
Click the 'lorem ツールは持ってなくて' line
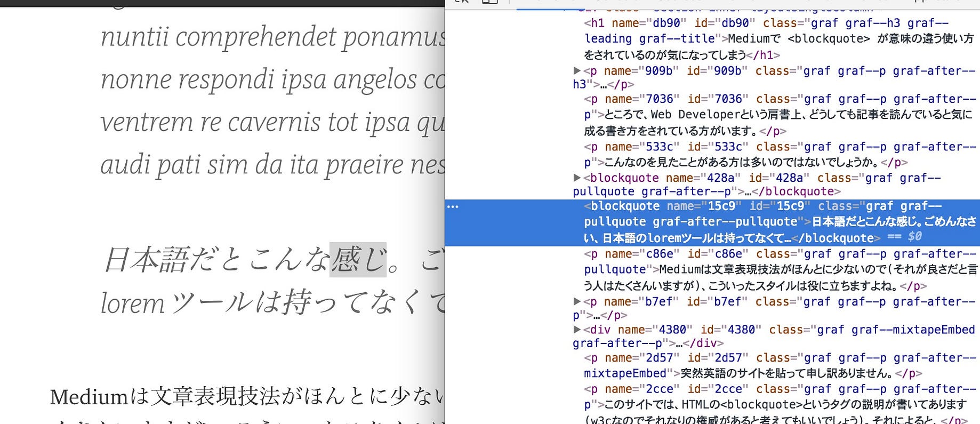click(x=272, y=303)
